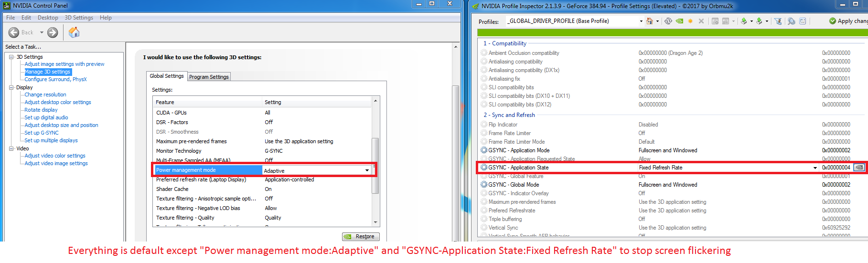Open the dropdown arrow next to home icon
The image size is (868, 263).
(657, 21)
